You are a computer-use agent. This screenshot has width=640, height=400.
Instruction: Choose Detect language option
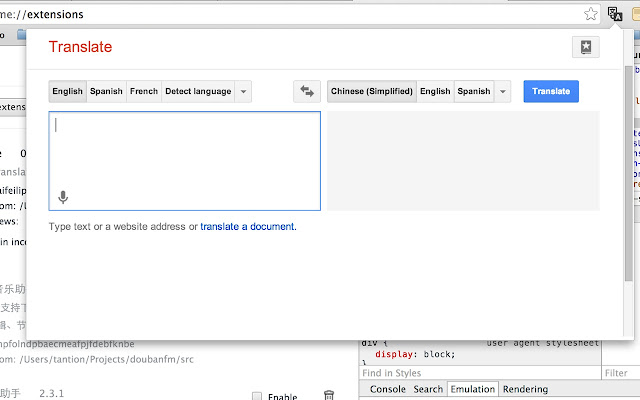[x=198, y=91]
